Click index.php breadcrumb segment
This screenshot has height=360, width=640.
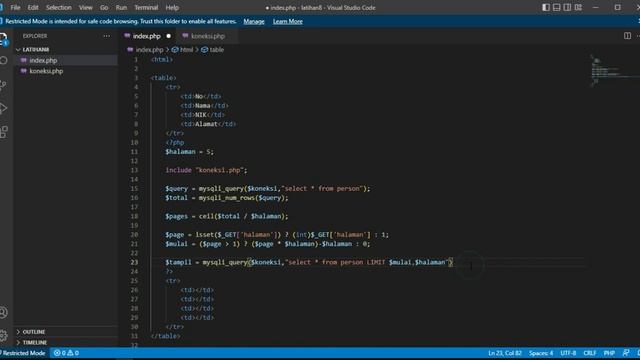click(x=149, y=50)
